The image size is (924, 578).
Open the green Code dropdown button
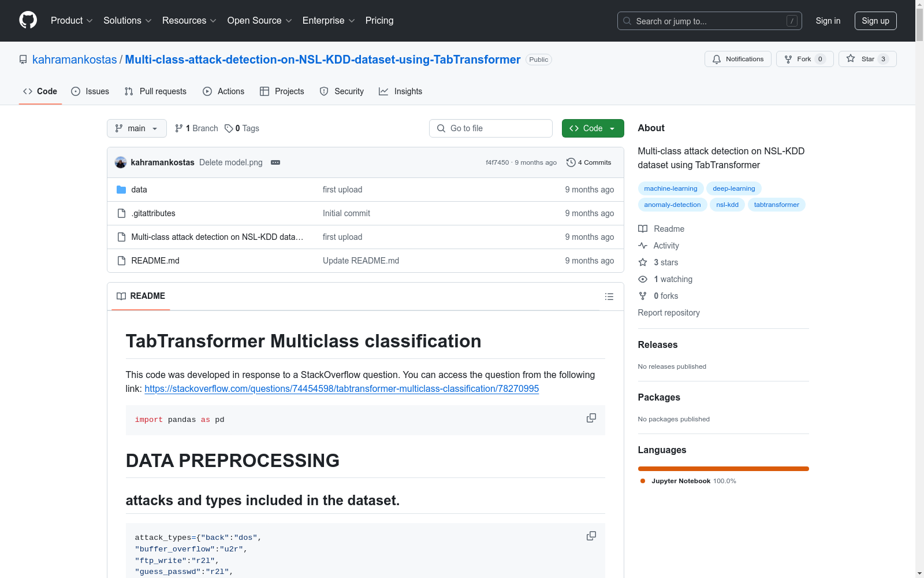pos(593,128)
